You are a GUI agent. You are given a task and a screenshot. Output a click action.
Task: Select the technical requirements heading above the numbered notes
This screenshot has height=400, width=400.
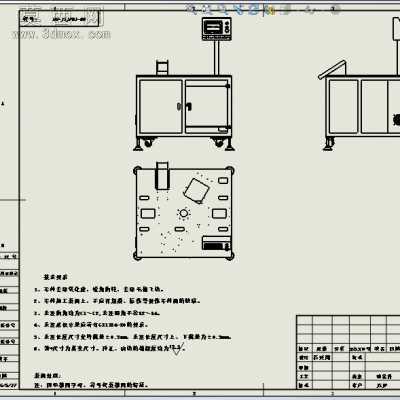coord(56,277)
